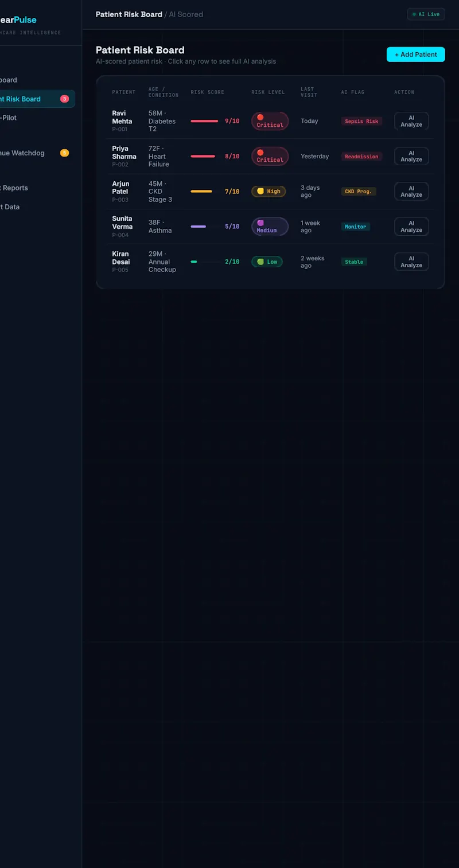
Task: Click the Add Patient button
Action: (x=415, y=55)
